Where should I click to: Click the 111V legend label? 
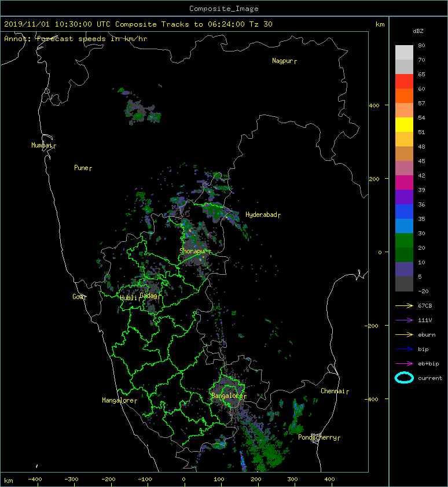[425, 320]
